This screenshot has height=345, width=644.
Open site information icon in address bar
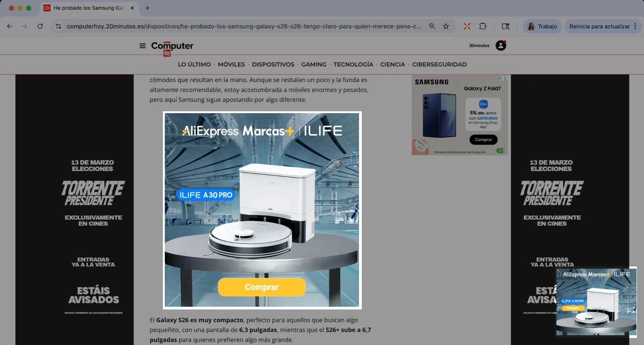[59, 27]
